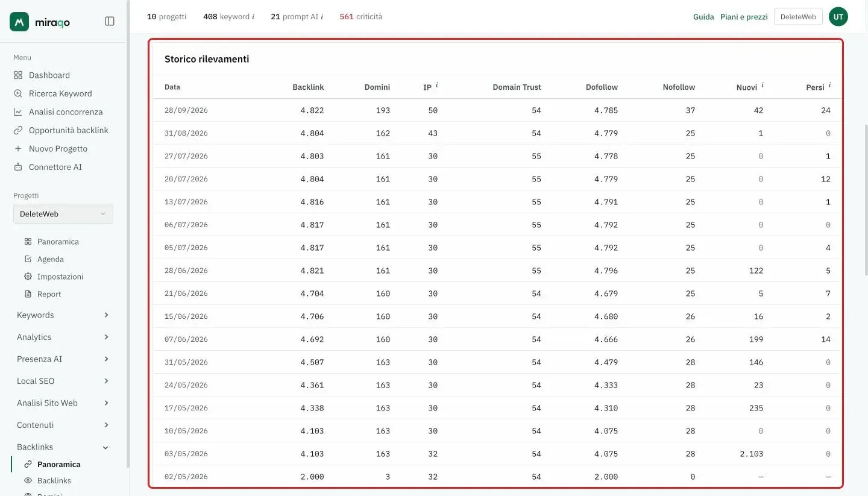Screen dimensions: 868x496
Task: Click the Domain Trust column header
Action: click(517, 87)
